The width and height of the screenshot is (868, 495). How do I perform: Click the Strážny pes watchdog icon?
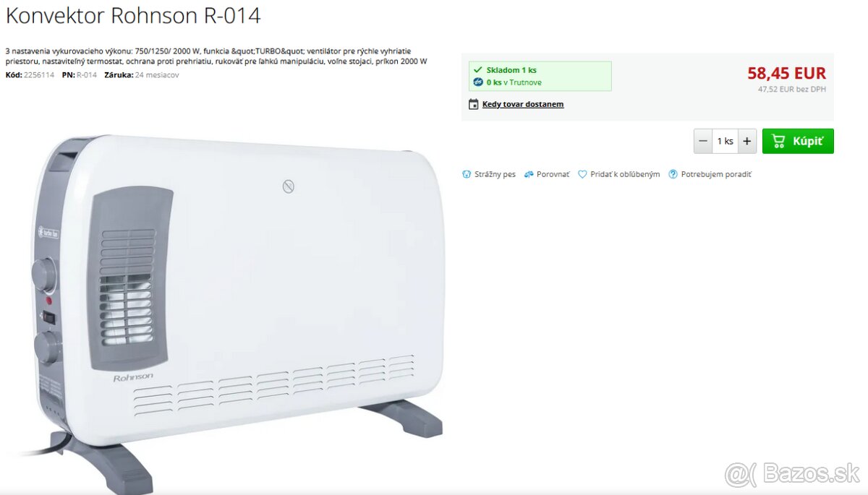[x=467, y=174]
